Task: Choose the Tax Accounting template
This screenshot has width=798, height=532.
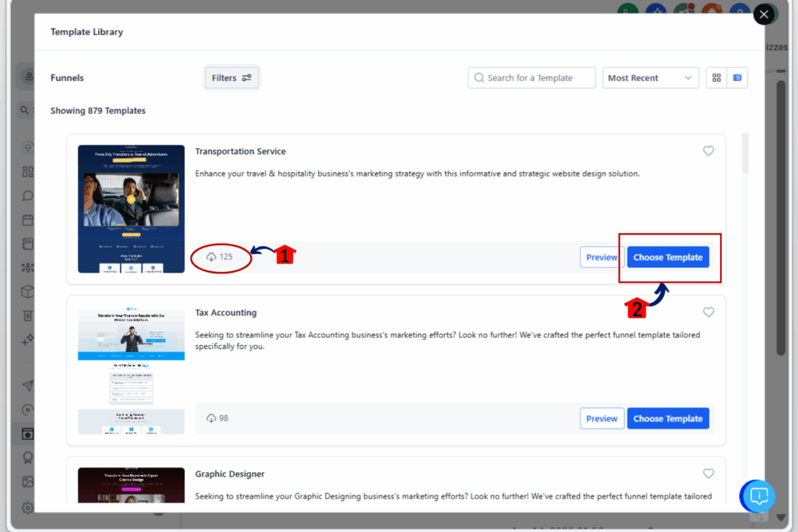Action: point(668,418)
